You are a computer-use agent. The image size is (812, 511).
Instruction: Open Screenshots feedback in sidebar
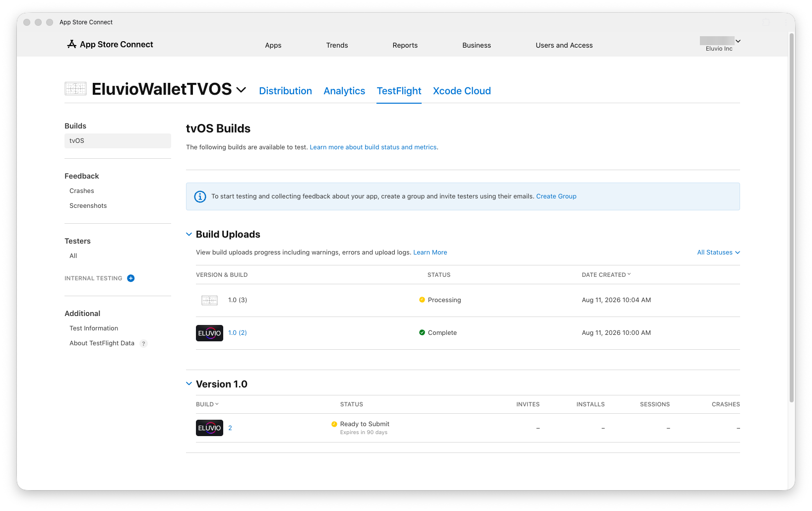click(88, 206)
